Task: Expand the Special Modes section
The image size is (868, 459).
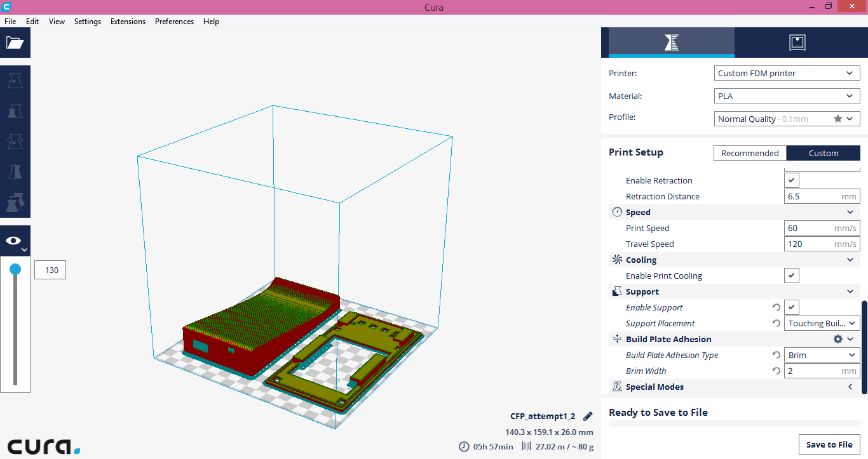Action: click(x=850, y=387)
